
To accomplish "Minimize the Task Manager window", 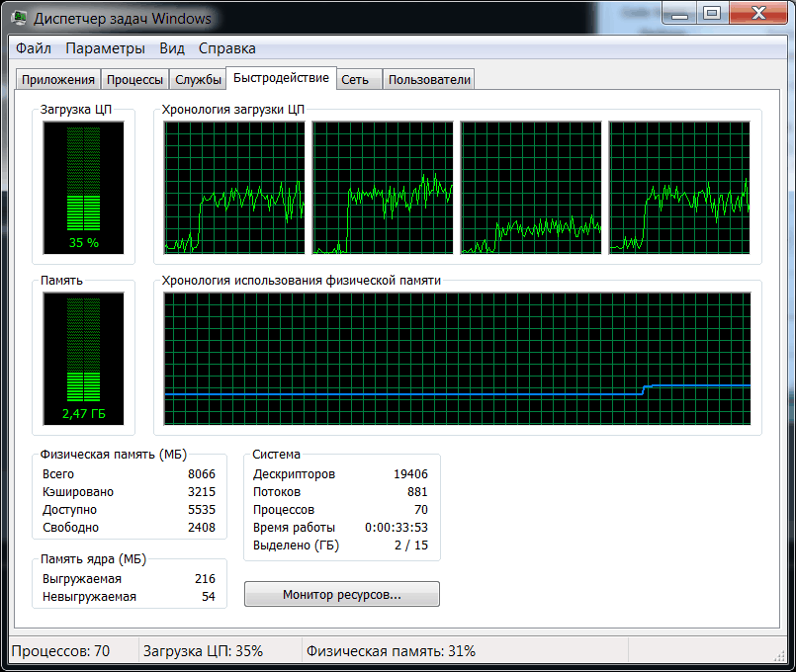I will coord(679,13).
